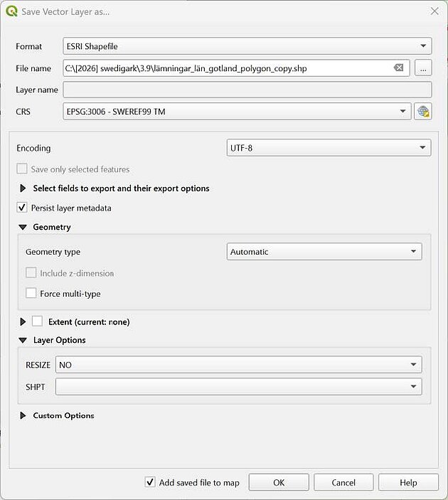Click the Format label
This screenshot has width=448, height=500.
click(28, 46)
